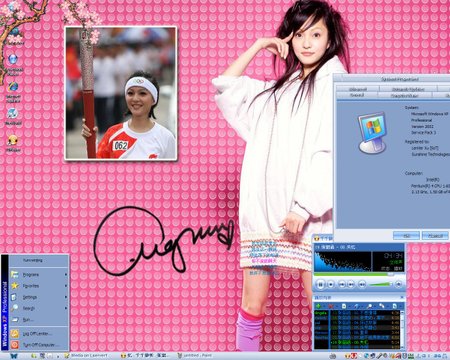This screenshot has height=360, width=450.
Task: Skip to next track in the player
Action: click(351, 284)
